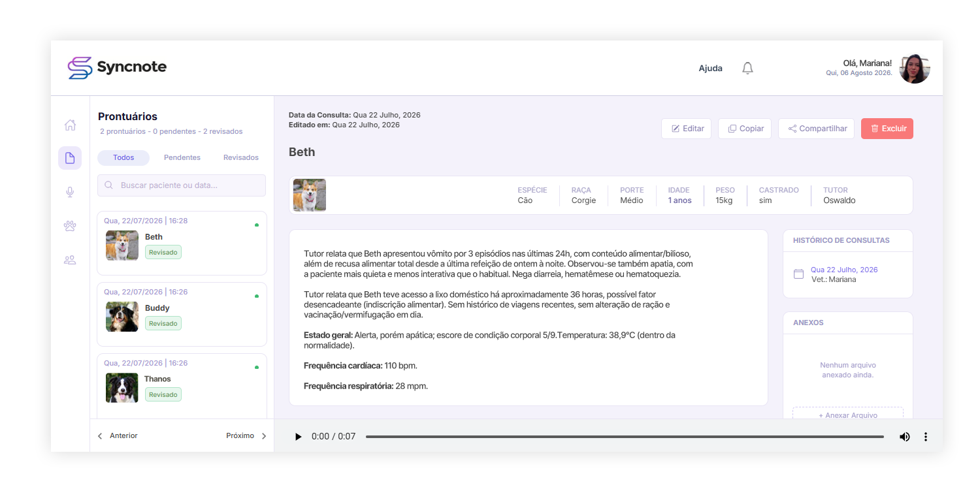Click the Revisado badge on Buddy's card
The height and width of the screenshot is (489, 980).
163,323
